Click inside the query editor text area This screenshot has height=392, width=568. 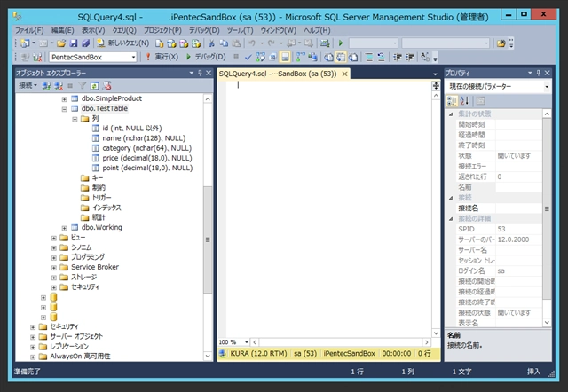tap(327, 208)
